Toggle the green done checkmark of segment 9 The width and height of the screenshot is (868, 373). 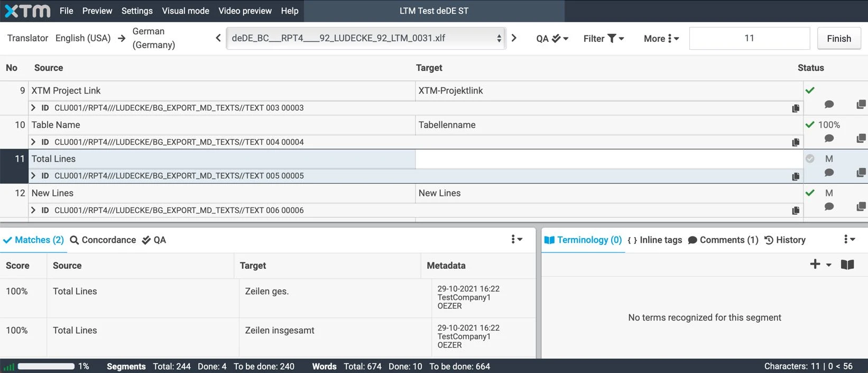[810, 90]
